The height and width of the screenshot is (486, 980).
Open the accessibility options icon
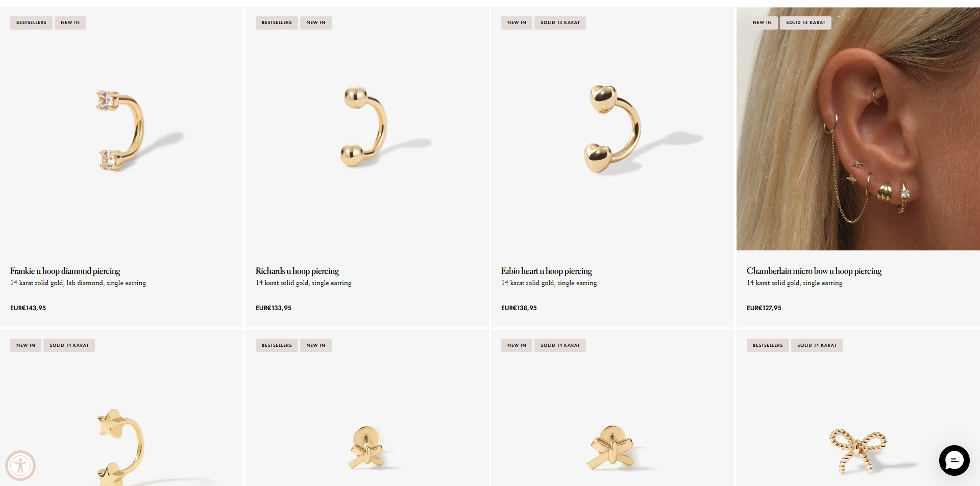pyautogui.click(x=20, y=466)
